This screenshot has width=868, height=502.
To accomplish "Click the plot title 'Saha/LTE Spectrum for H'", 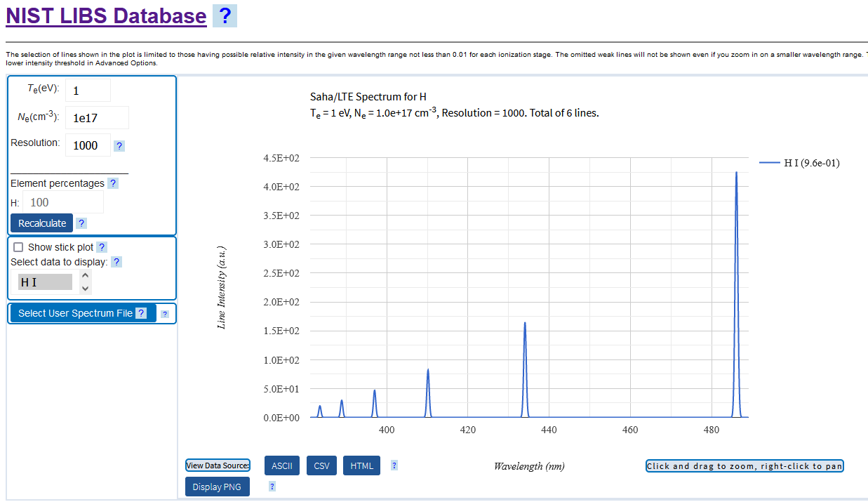I will (x=368, y=97).
